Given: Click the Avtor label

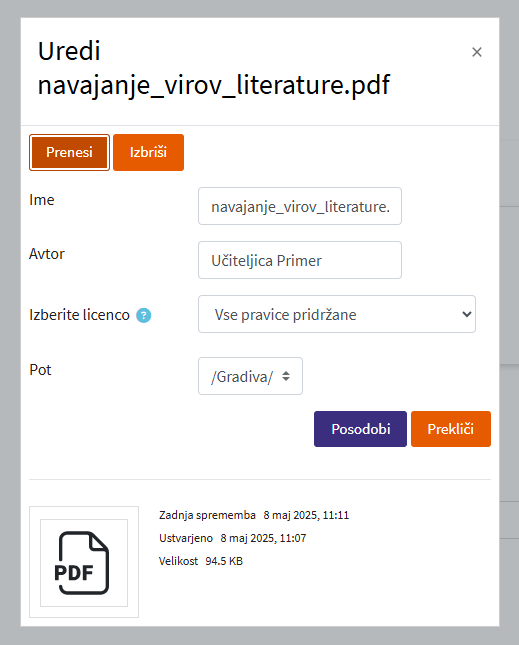Looking at the screenshot, I should 47,254.
